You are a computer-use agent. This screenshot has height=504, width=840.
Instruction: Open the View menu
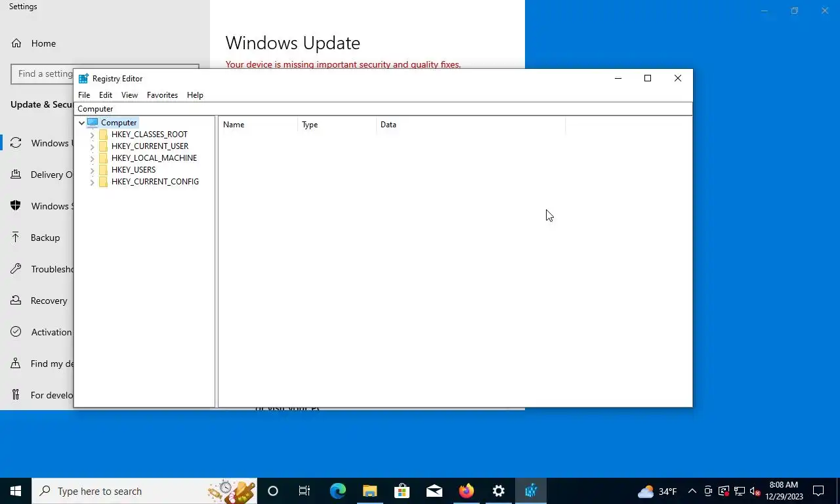[x=129, y=95]
